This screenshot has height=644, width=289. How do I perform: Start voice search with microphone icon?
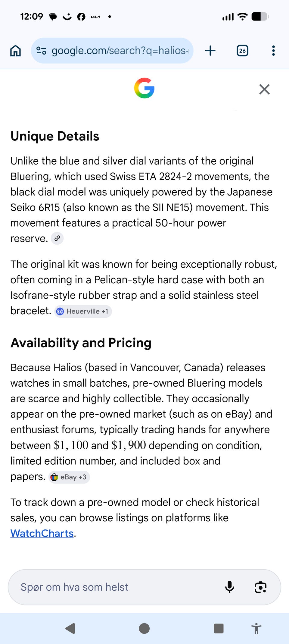coord(229,587)
